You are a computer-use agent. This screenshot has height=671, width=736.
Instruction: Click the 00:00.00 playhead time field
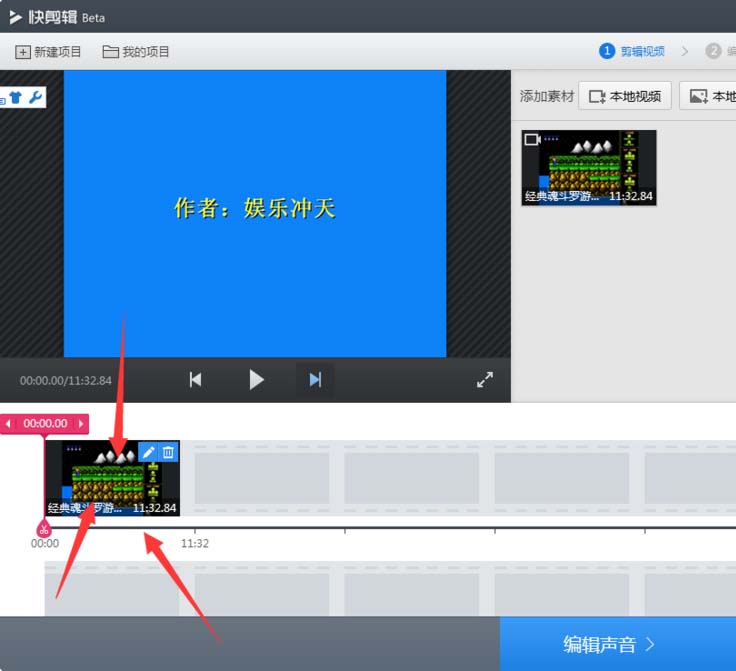45,424
